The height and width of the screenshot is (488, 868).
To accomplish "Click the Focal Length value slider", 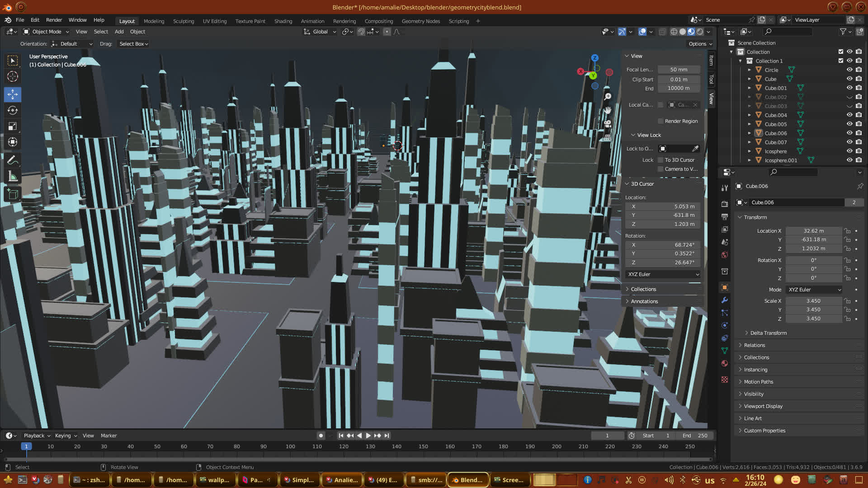I will (679, 70).
